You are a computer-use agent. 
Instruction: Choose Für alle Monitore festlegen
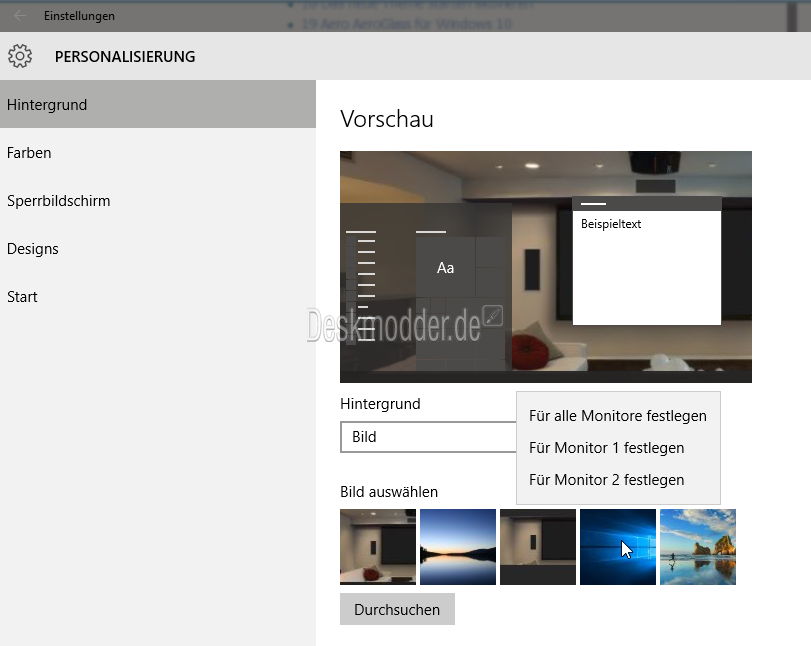click(618, 416)
